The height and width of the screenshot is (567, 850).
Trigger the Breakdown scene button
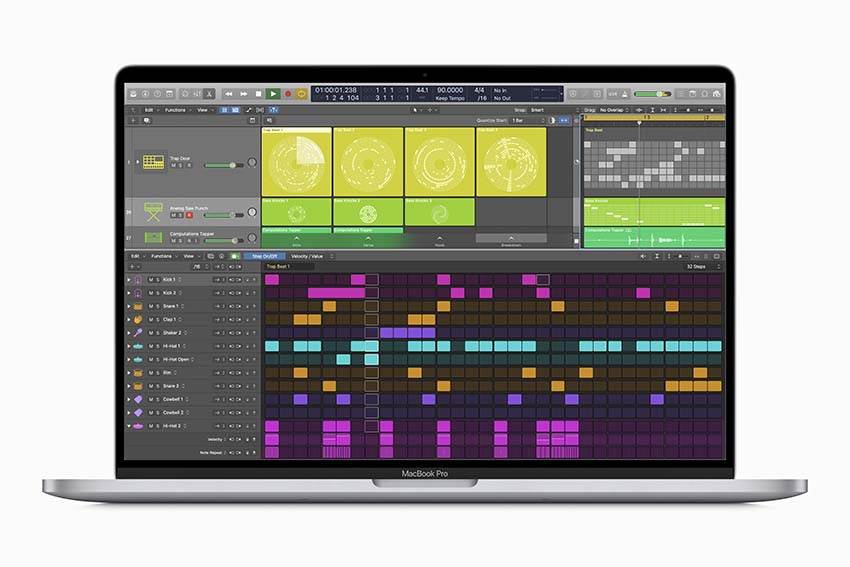(x=511, y=240)
